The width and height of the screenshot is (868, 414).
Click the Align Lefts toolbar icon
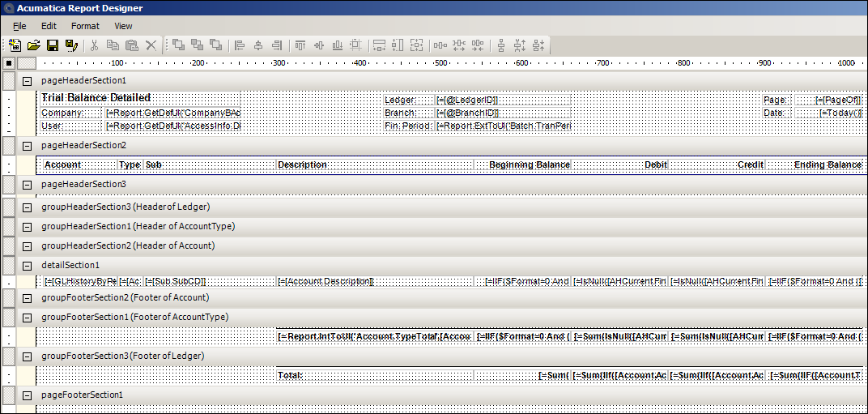240,45
